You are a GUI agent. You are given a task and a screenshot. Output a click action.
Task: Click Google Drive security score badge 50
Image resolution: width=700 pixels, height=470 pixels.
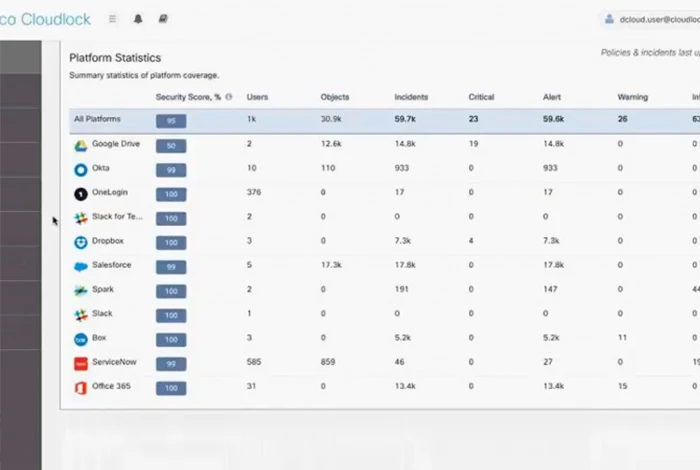pyautogui.click(x=171, y=146)
